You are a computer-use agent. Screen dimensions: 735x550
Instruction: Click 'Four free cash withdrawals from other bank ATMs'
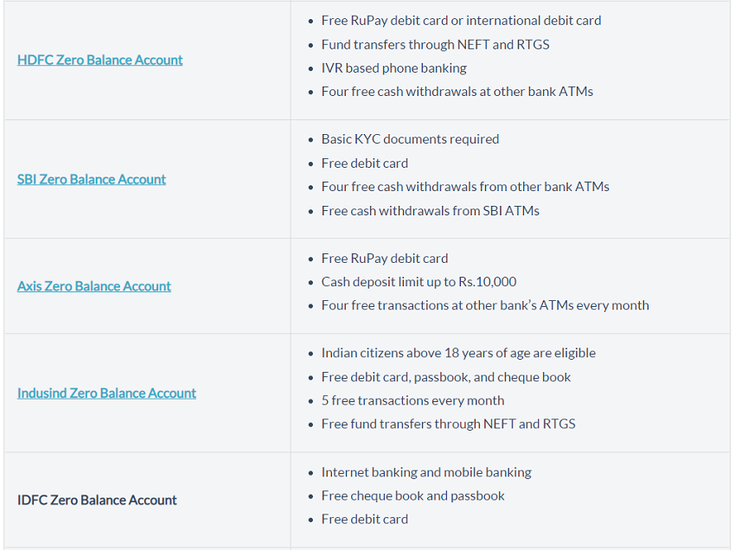pyautogui.click(x=465, y=186)
